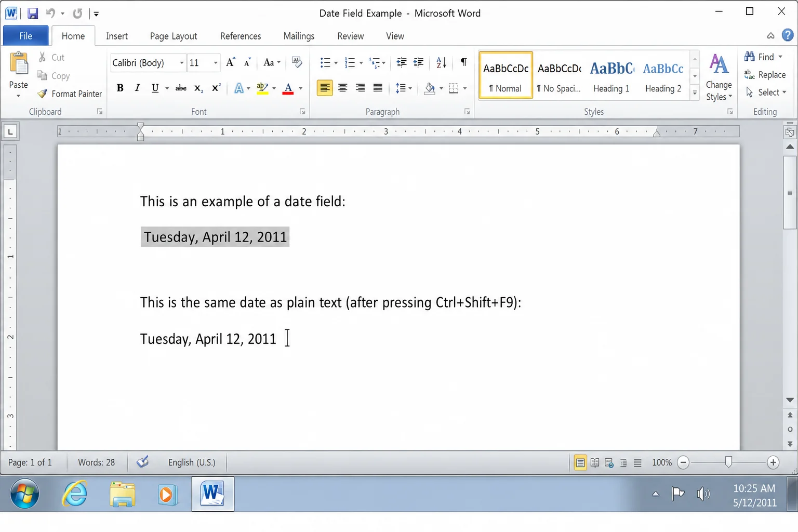Toggle Underline formatting
The width and height of the screenshot is (798, 532).
[x=155, y=88]
